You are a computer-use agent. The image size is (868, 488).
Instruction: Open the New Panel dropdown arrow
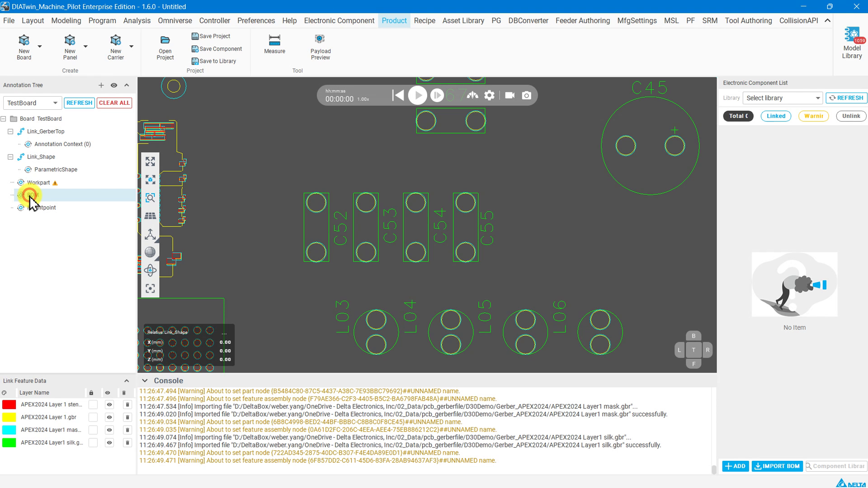pos(85,46)
